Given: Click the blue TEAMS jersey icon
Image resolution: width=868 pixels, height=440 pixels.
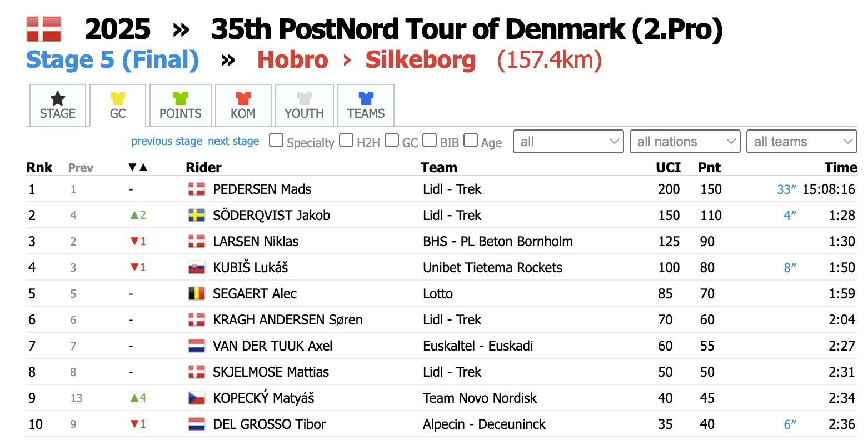Looking at the screenshot, I should [x=366, y=99].
